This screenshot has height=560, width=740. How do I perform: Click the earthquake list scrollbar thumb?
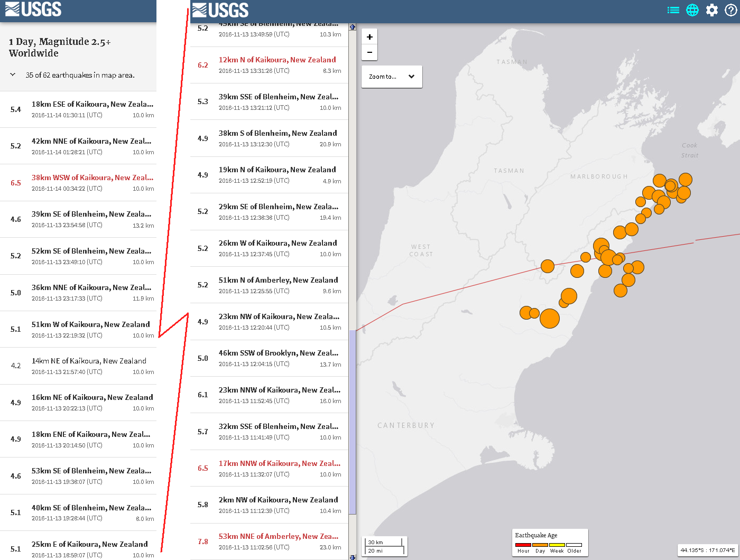click(353, 423)
